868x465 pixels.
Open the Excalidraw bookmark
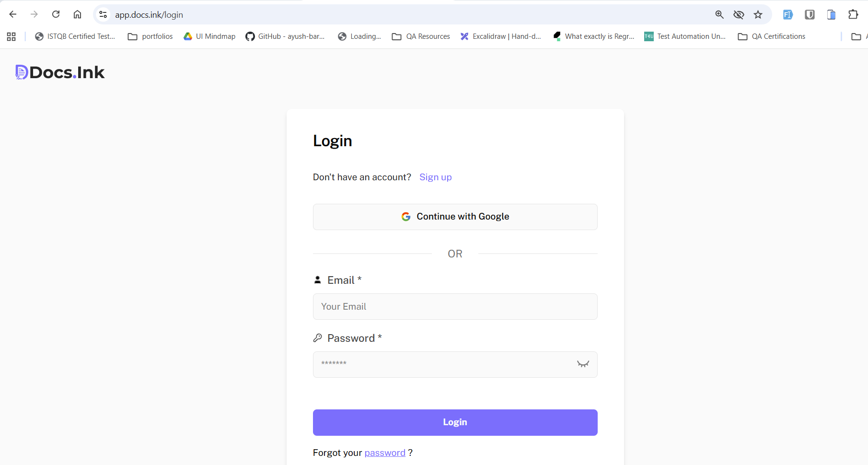click(x=501, y=36)
